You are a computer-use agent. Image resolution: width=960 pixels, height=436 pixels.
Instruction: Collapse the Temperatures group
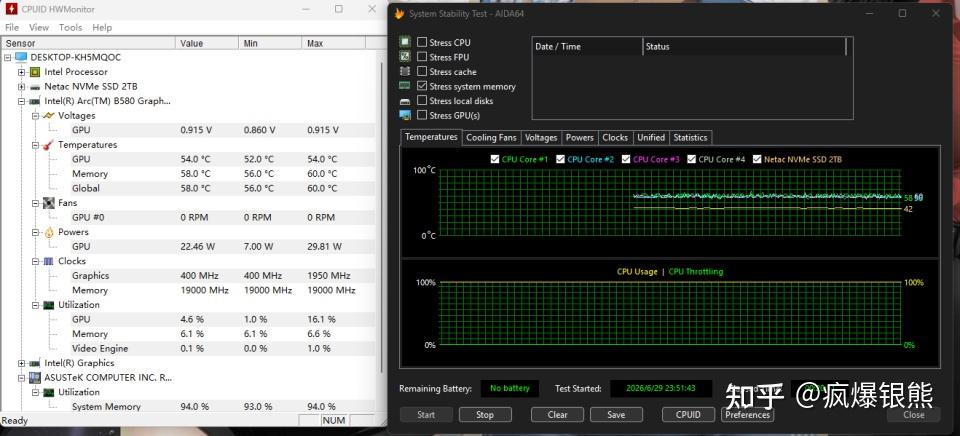(x=36, y=145)
